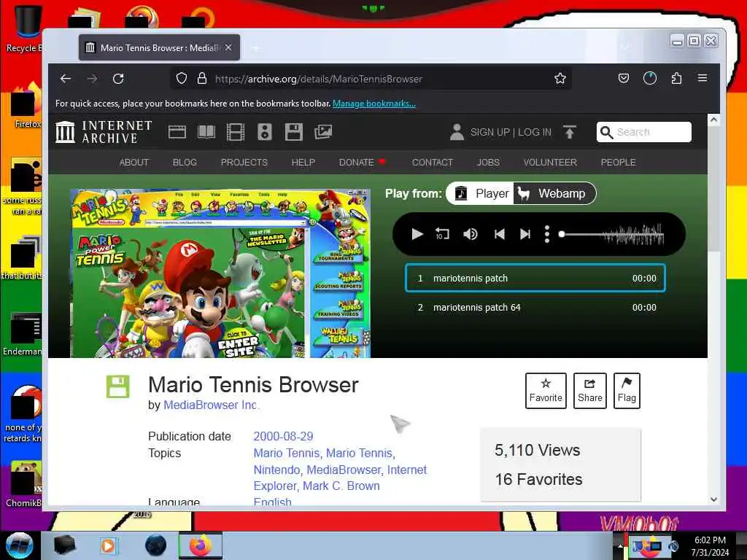Open the Software floppy disk icon
747x560 pixels.
pos(294,132)
